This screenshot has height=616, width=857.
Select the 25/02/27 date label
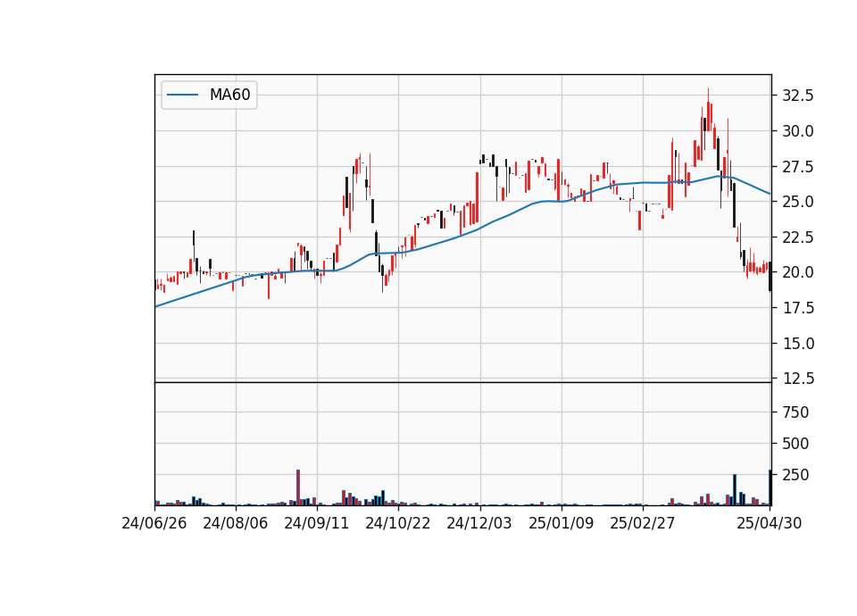(x=643, y=523)
